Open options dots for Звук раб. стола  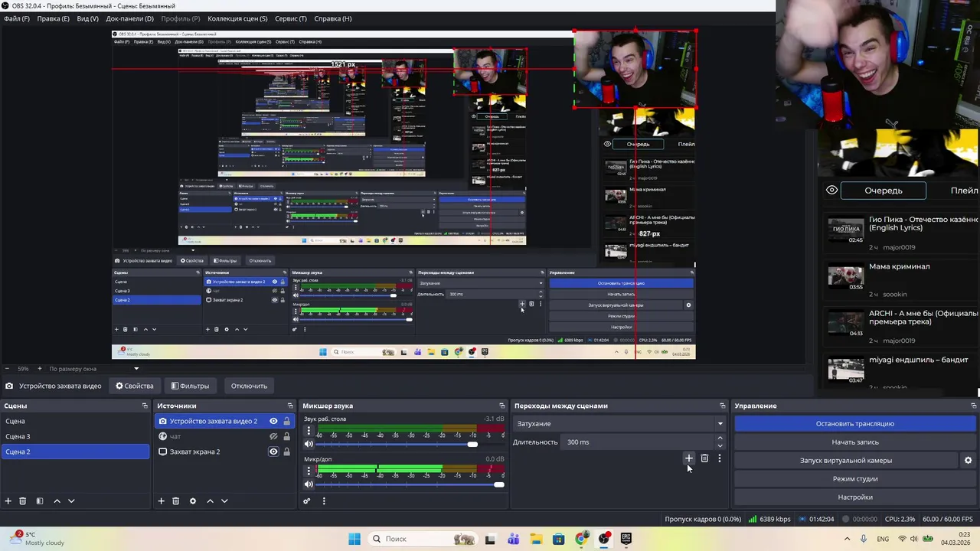(309, 431)
